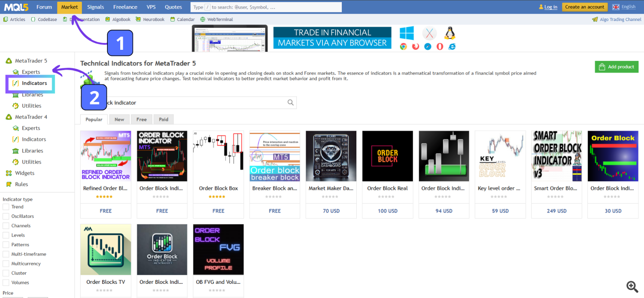Click the Chrome browser icon in banner
This screenshot has height=298, width=644.
tap(403, 46)
